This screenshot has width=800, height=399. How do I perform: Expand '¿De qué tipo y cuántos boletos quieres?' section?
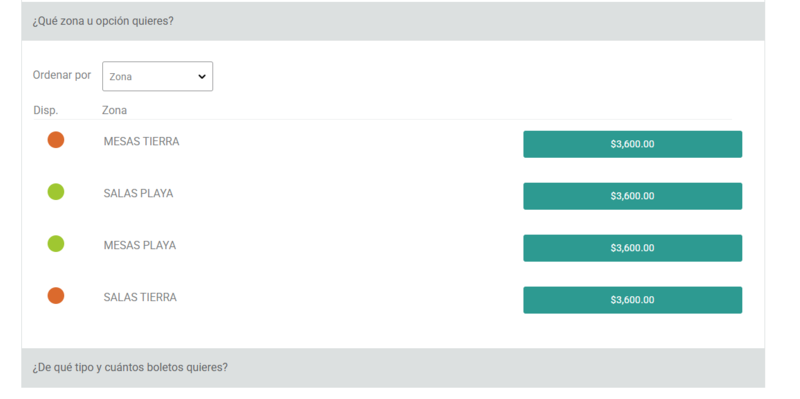pos(393,367)
